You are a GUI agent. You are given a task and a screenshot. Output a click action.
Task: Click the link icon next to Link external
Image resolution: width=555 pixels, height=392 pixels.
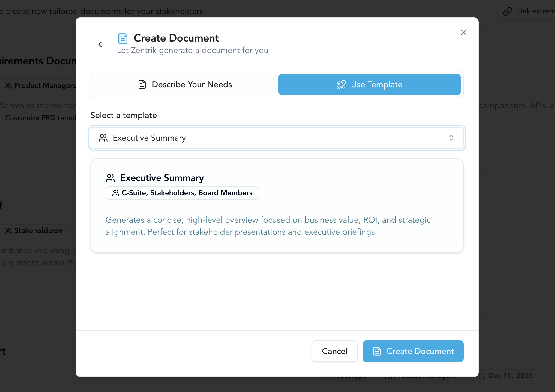tap(508, 11)
